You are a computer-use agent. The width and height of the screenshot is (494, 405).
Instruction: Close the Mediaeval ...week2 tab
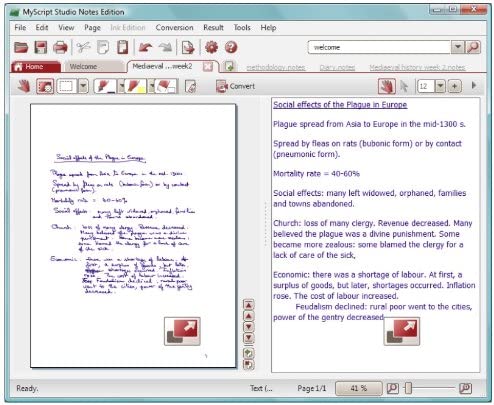coord(208,67)
